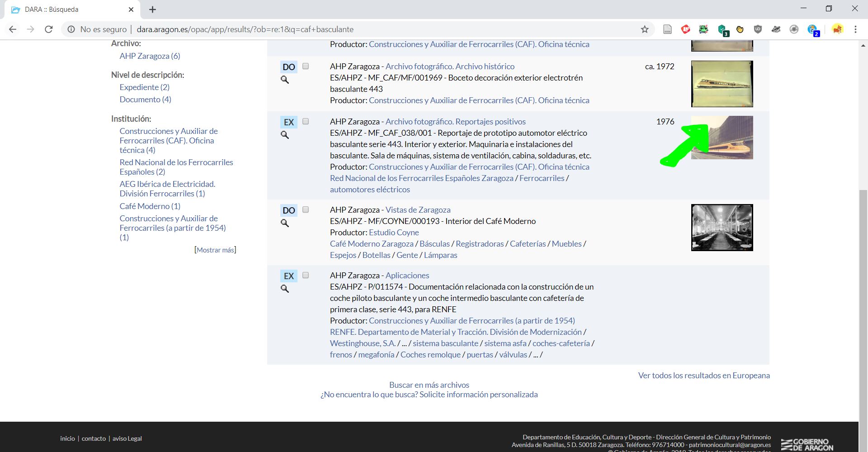Filter by CAF Oficina técnica (4) institution
The image size is (868, 452).
168,141
